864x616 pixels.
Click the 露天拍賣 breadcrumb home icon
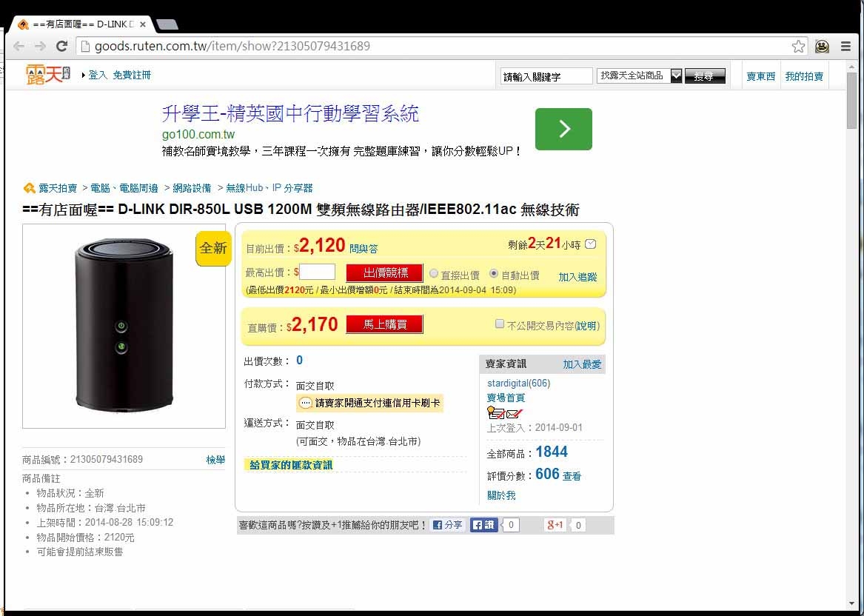coord(29,189)
